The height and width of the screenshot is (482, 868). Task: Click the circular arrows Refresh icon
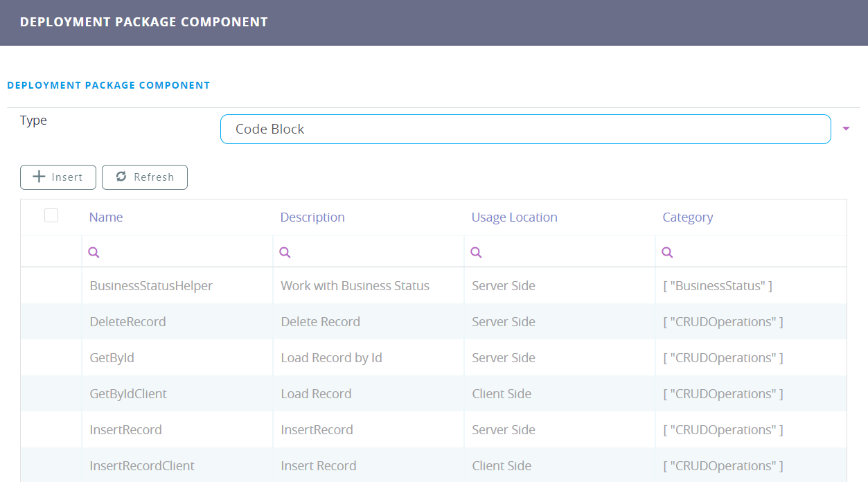pyautogui.click(x=121, y=177)
